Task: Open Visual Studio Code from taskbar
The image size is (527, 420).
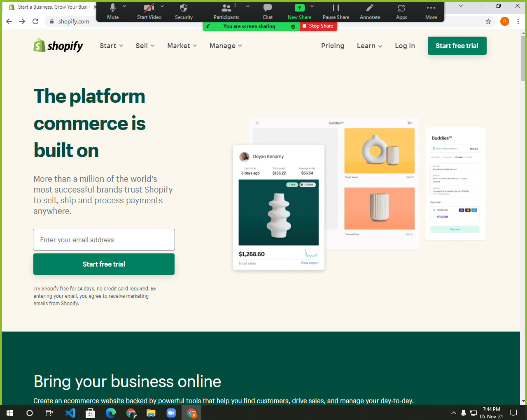Action: (70, 413)
